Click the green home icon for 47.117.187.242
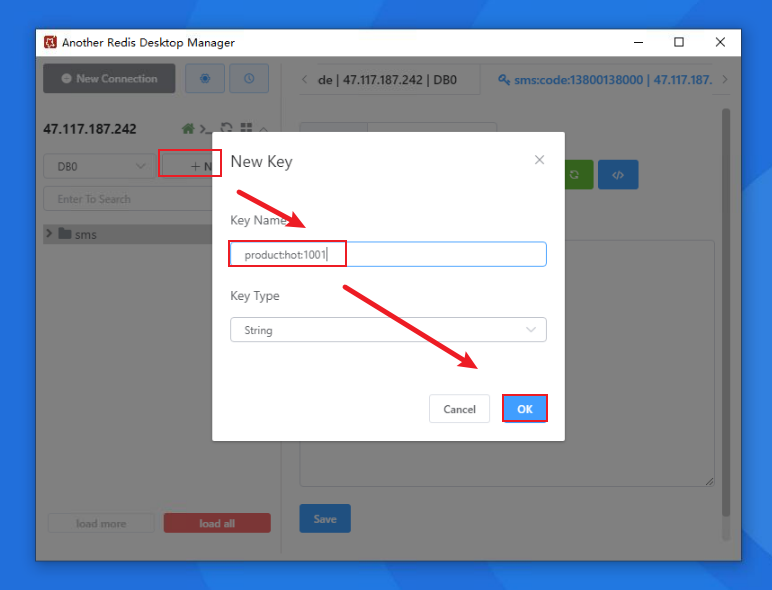The height and width of the screenshot is (590, 772). tap(188, 129)
